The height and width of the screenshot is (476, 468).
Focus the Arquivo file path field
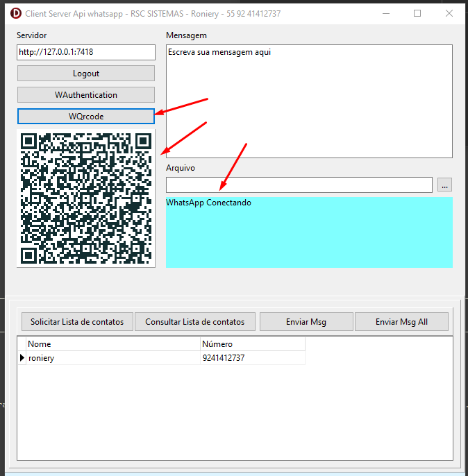(x=299, y=185)
